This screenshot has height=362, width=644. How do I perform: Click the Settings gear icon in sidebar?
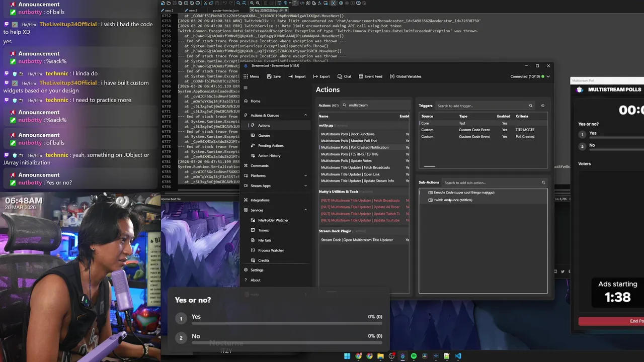pos(246,270)
